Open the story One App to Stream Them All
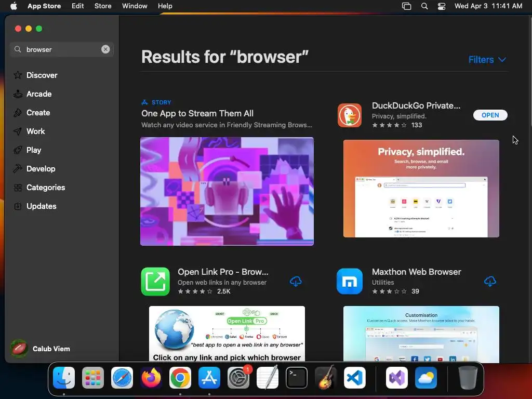Screen dimensions: 532x399 point(197,113)
